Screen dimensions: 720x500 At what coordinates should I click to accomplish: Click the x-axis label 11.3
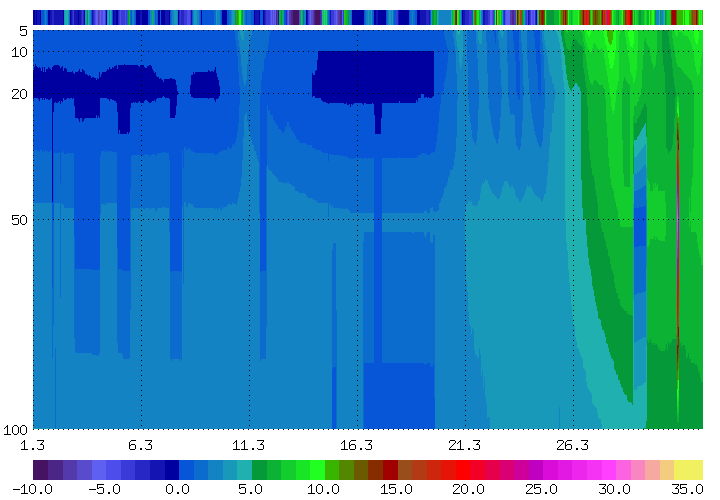click(x=248, y=445)
